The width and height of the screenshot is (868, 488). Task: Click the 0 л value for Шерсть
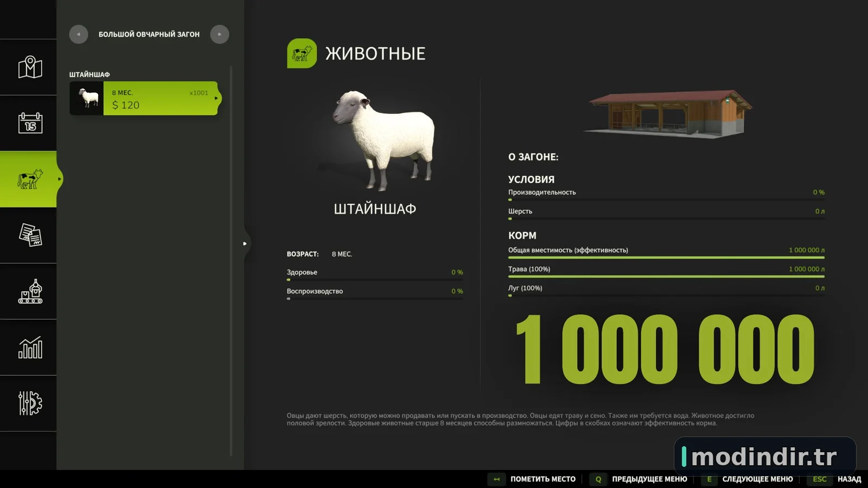(x=820, y=211)
